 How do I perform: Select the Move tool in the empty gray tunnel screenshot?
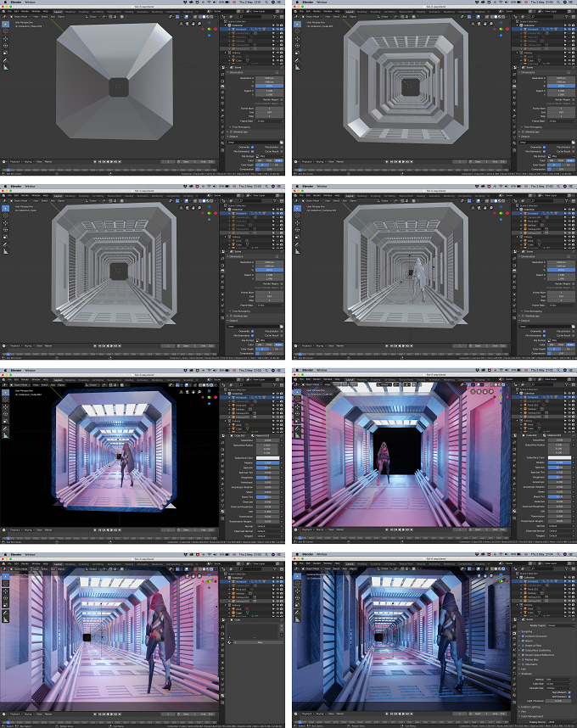coord(6,223)
